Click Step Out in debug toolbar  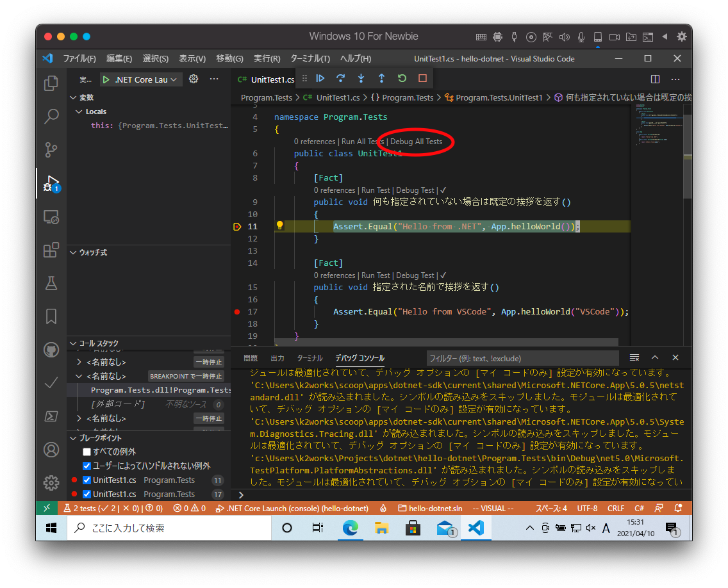(x=382, y=78)
